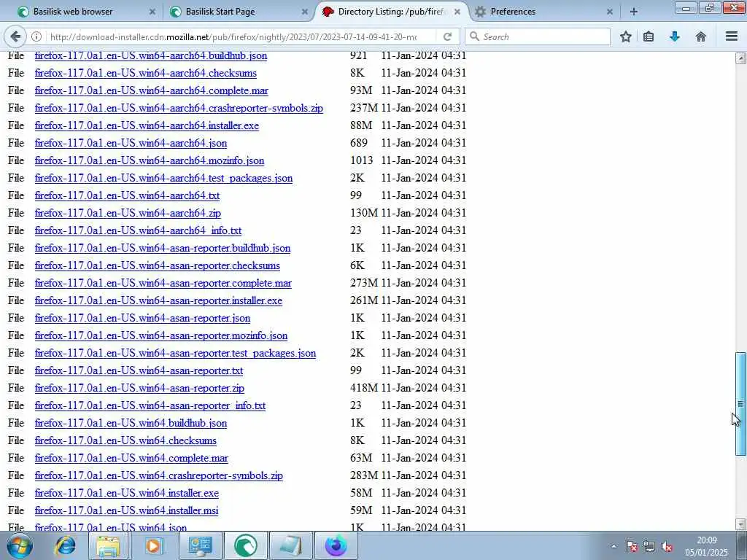Open win64-asan-reporter.mozinfo.json link
The width and height of the screenshot is (747, 560).
click(161, 335)
